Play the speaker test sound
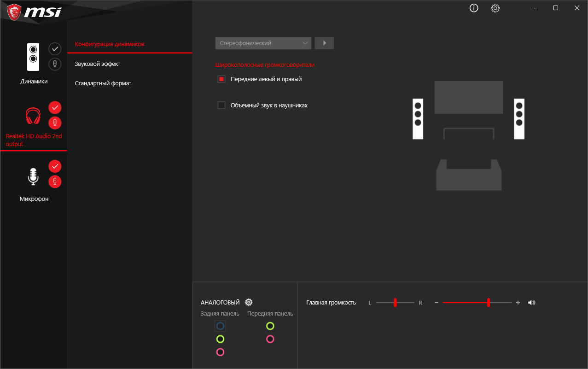This screenshot has height=369, width=588. (324, 43)
